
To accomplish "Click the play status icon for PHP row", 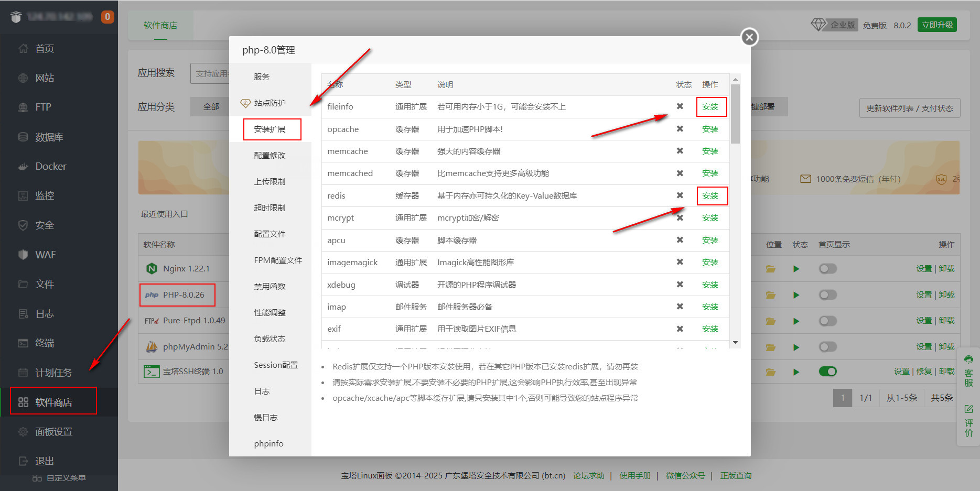I will pyautogui.click(x=796, y=295).
